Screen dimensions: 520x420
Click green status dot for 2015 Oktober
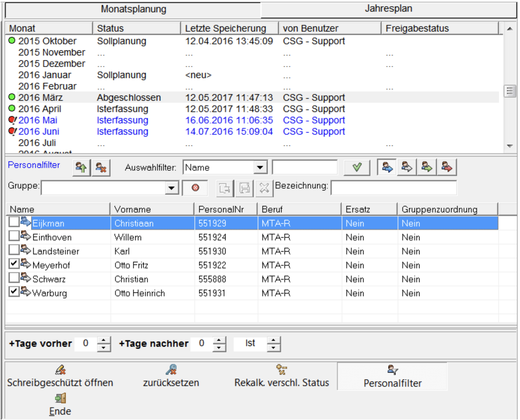coord(12,40)
